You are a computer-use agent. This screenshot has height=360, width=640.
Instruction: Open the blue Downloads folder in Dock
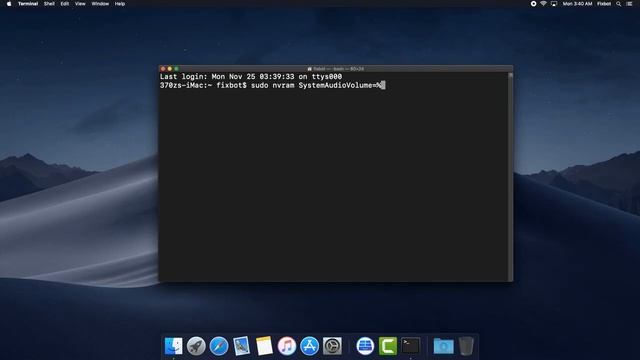(443, 346)
